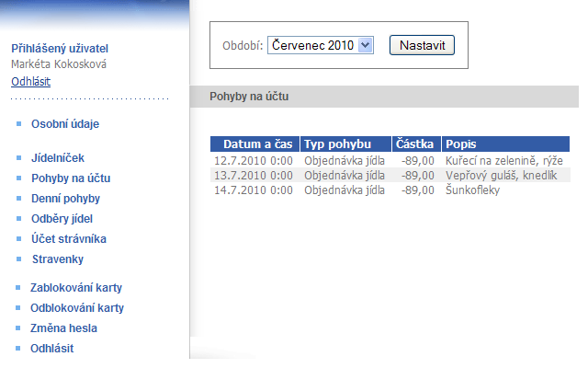Click -89,00 amount in the Šunkofleky row
The width and height of the screenshot is (588, 368).
click(x=418, y=190)
